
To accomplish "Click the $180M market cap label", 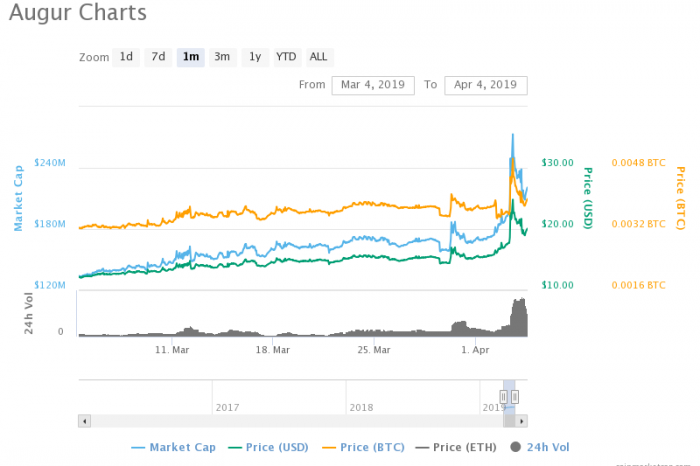I will click(x=50, y=224).
